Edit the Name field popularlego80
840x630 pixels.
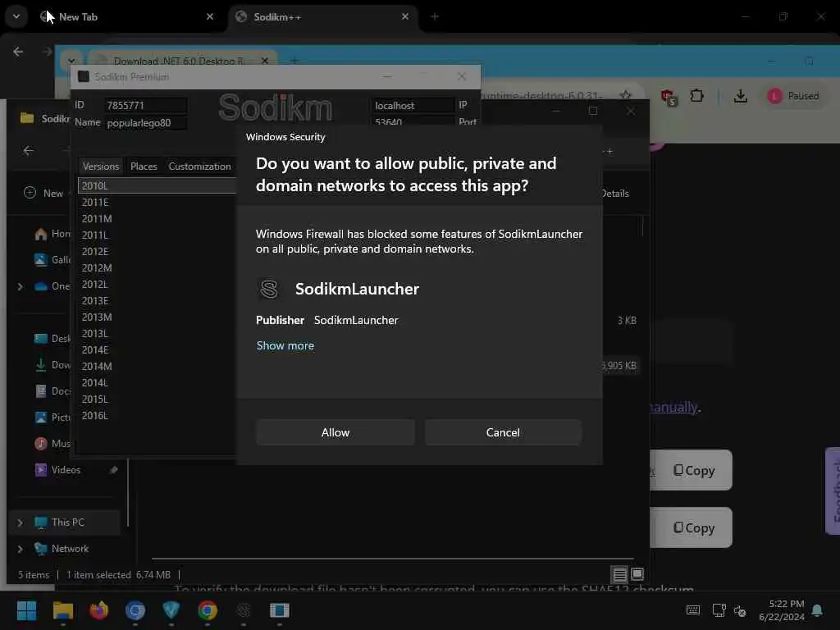tap(145, 123)
